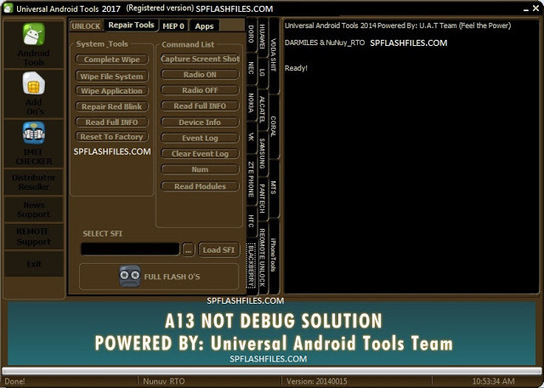This screenshot has width=544, height=388.
Task: Open News Support section
Action: 34,210
